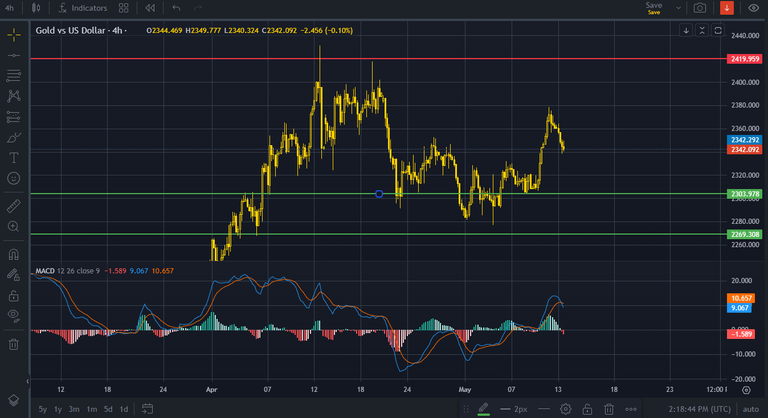The image size is (768, 418).
Task: Click the Save button in top bar
Action: pyautogui.click(x=654, y=8)
